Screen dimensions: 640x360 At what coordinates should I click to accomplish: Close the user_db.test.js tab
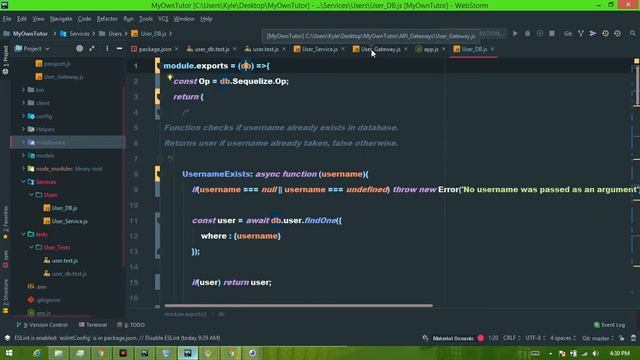click(235, 49)
